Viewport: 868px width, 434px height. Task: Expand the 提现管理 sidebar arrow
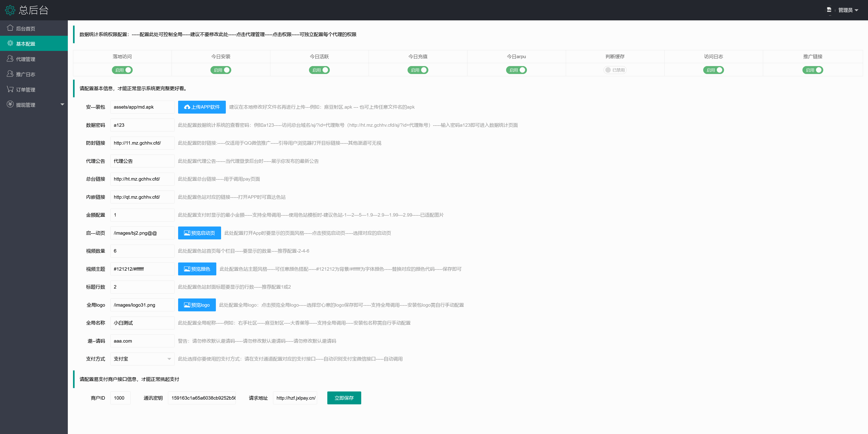62,105
